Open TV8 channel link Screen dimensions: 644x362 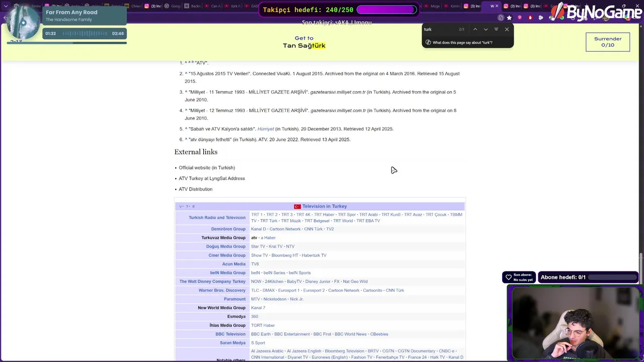click(x=255, y=264)
